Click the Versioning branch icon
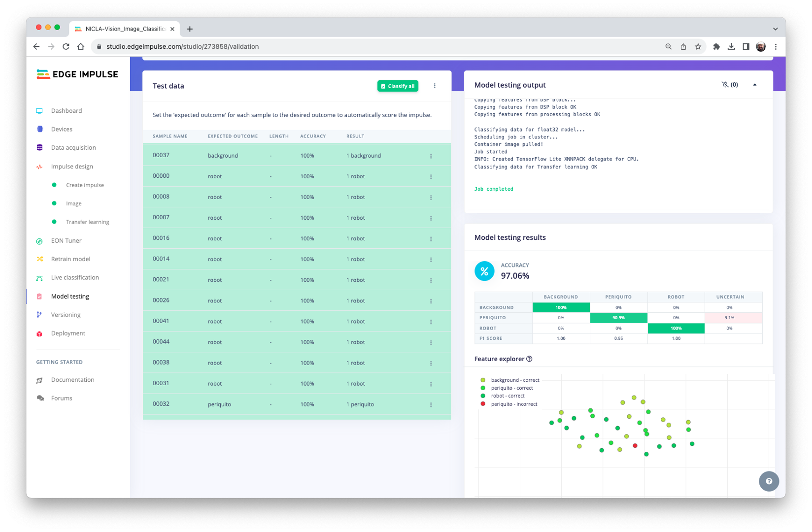This screenshot has height=532, width=812. (x=39, y=315)
